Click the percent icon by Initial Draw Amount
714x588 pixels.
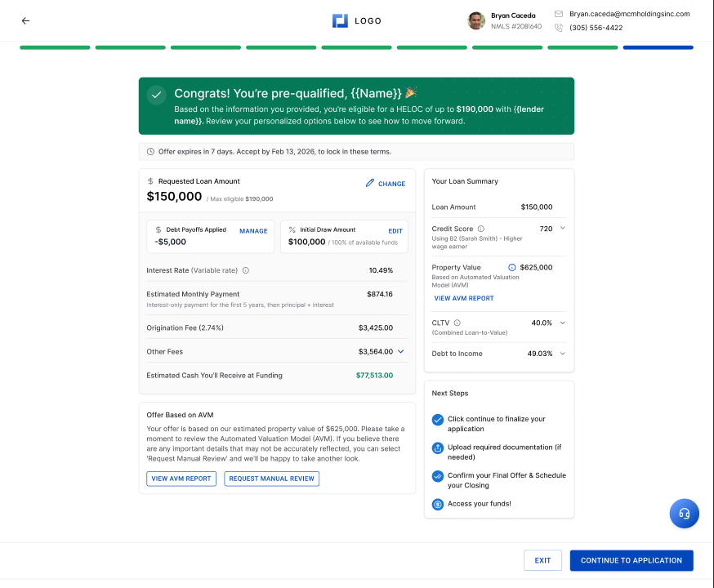tap(292, 229)
